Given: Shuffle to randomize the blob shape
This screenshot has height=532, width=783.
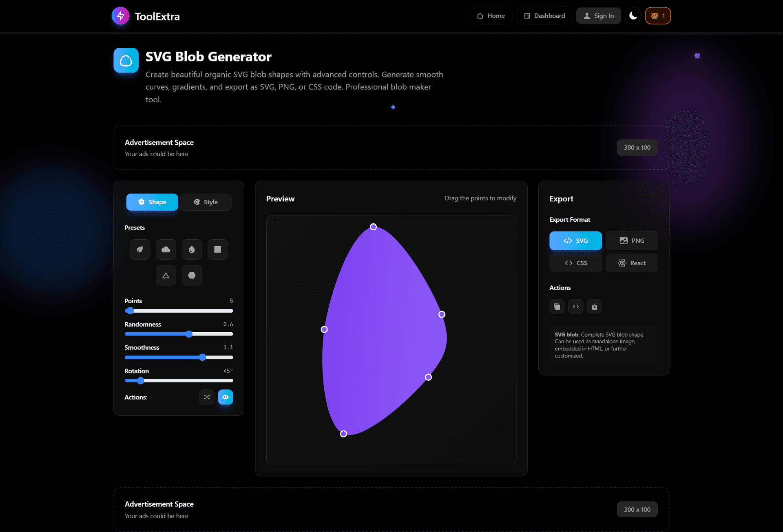Looking at the screenshot, I should [207, 397].
